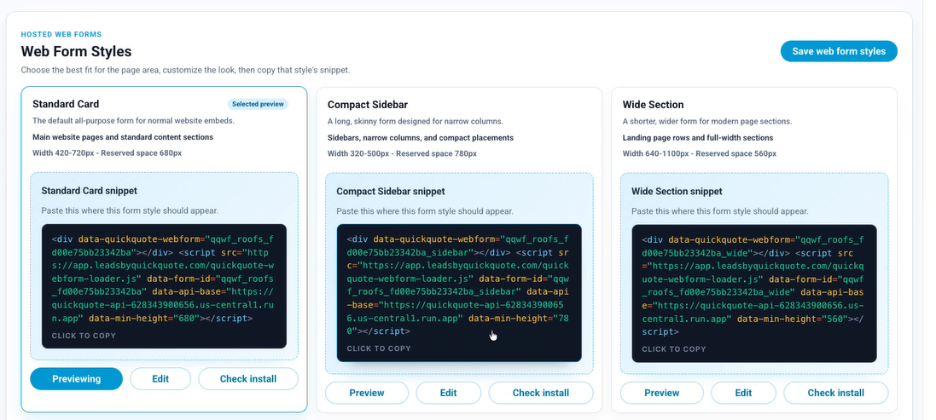
Task: Check install for Compact Sidebar
Action: point(541,393)
